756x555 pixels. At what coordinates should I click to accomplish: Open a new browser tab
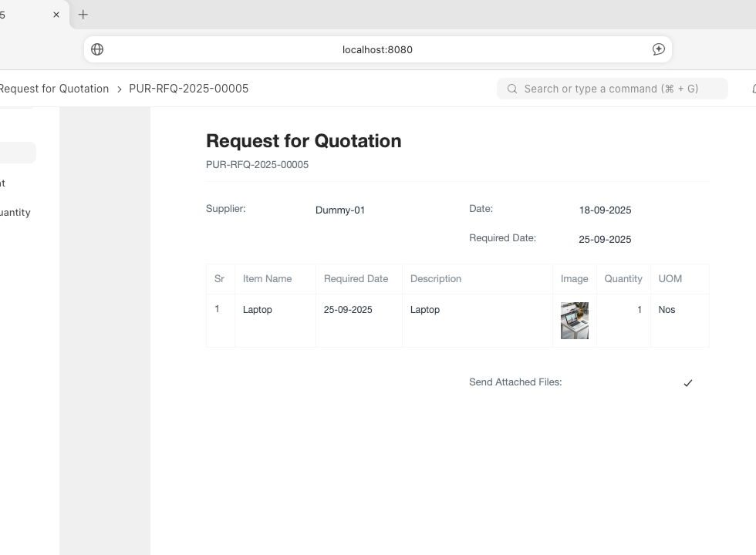click(83, 15)
